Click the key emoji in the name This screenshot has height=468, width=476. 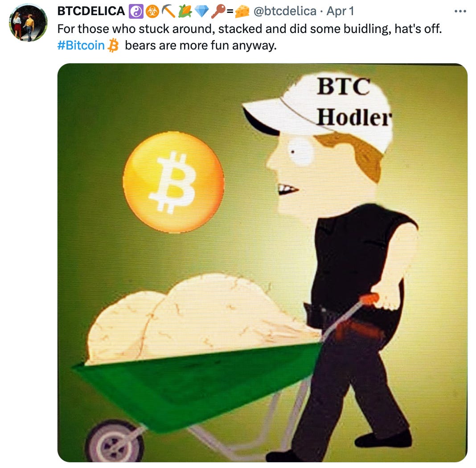[218, 12]
